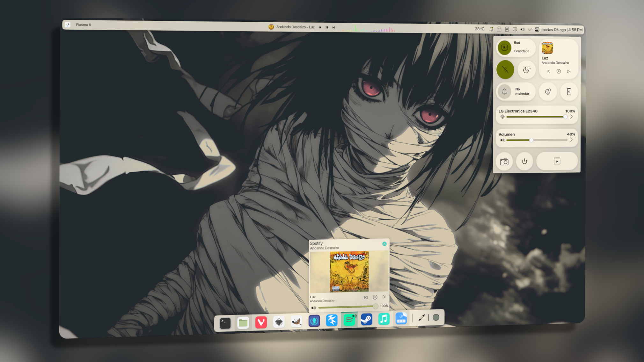Screen dimensions: 644x362
Task: Activate the color picker eyedropper in dock
Action: point(421,317)
